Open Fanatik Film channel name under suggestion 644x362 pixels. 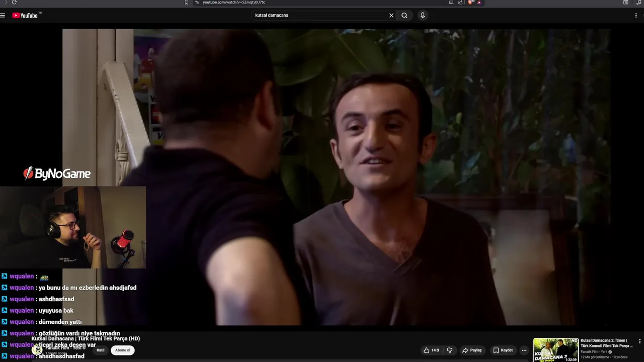[x=593, y=352]
